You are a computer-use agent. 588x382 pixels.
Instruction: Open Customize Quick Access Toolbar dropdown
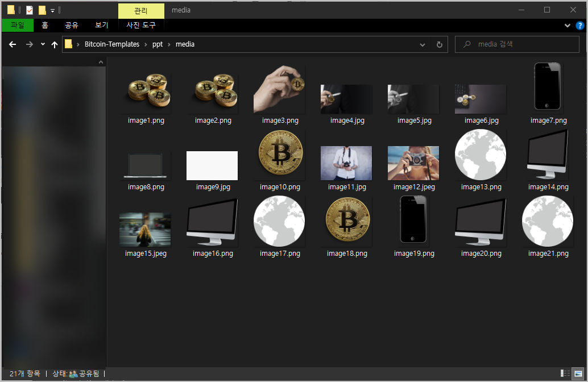click(x=52, y=10)
